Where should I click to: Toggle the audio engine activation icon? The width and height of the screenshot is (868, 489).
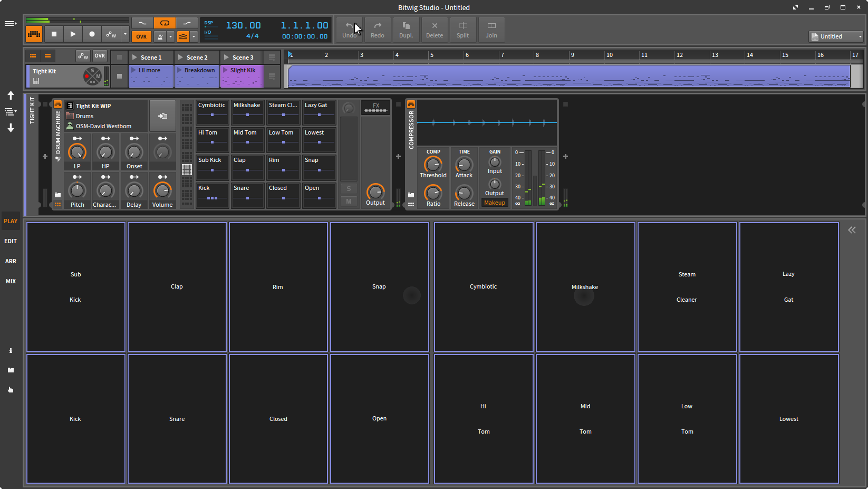coord(34,34)
